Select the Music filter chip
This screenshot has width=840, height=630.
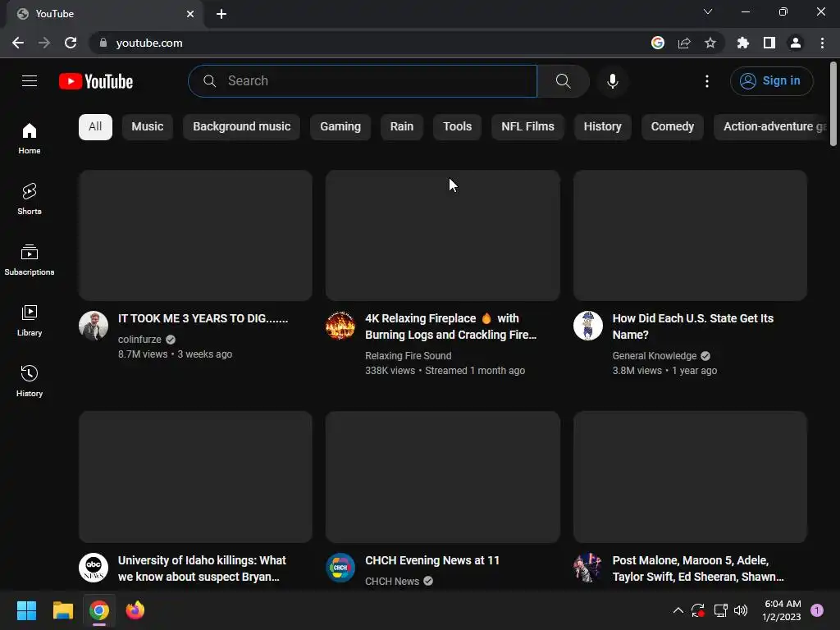(x=148, y=127)
